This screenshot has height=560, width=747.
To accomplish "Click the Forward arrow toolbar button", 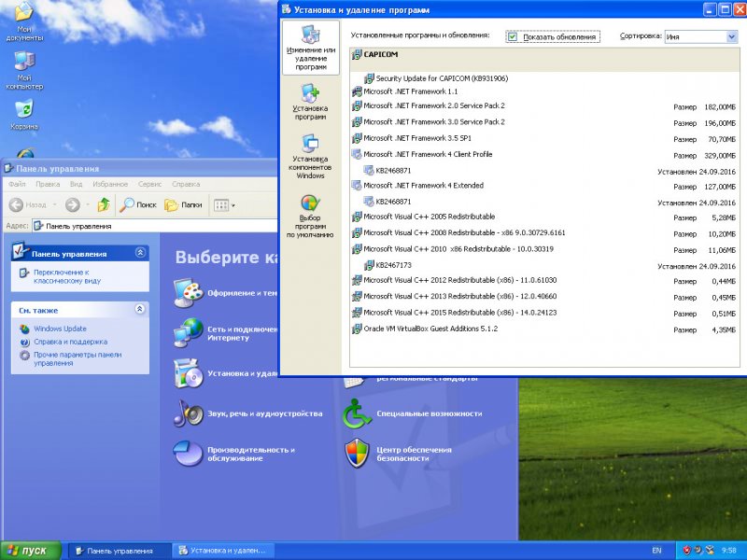I will pos(73,205).
